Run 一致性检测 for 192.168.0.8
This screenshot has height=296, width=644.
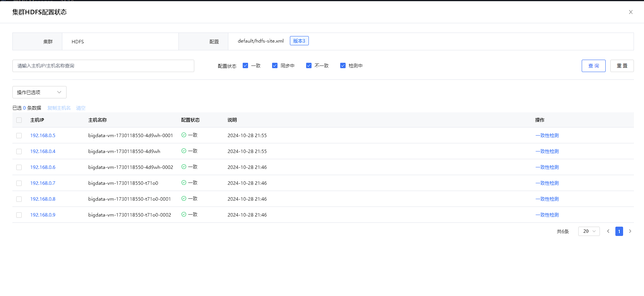pyautogui.click(x=547, y=199)
